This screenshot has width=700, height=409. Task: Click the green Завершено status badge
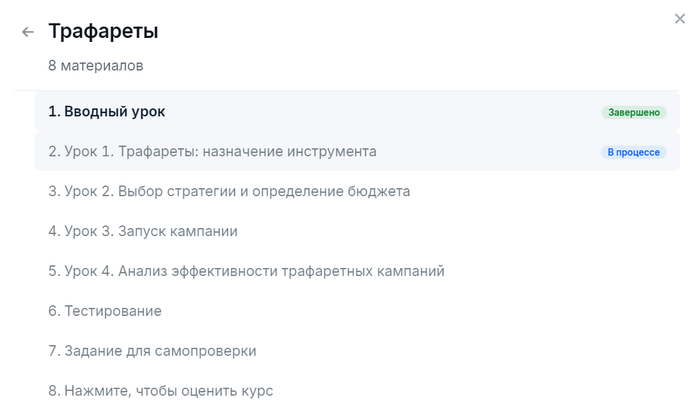click(633, 112)
